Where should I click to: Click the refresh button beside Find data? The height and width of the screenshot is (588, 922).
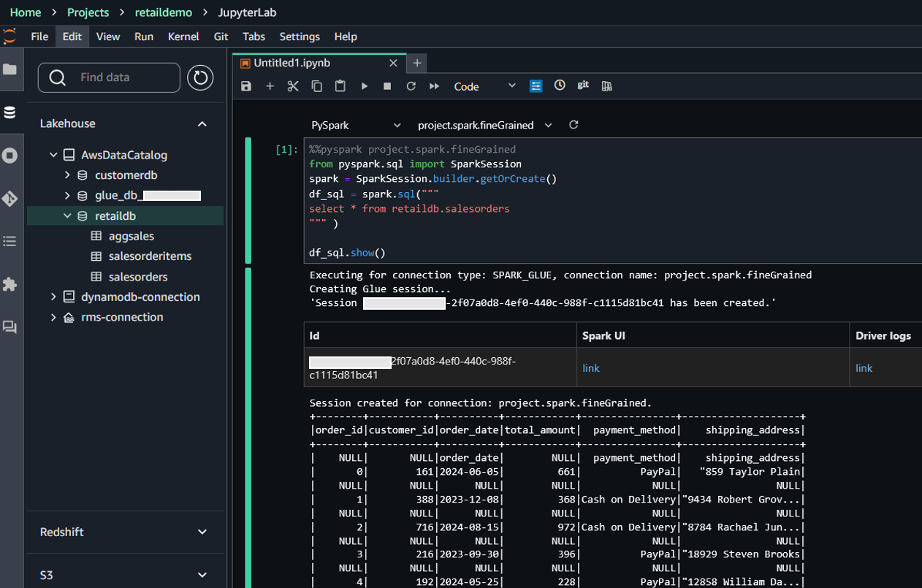(x=200, y=77)
